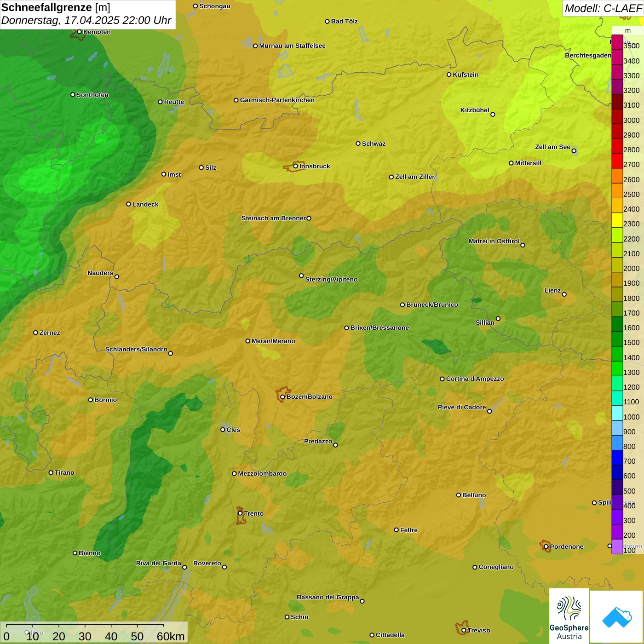Click the 1900 legend value
This screenshot has width=644, height=644.
631,283
